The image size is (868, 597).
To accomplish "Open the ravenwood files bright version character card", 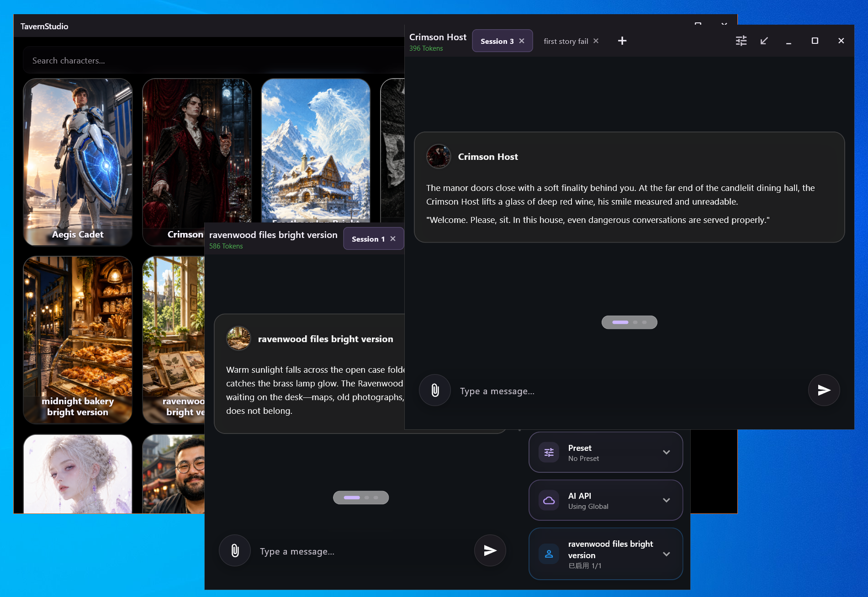I will [174, 340].
